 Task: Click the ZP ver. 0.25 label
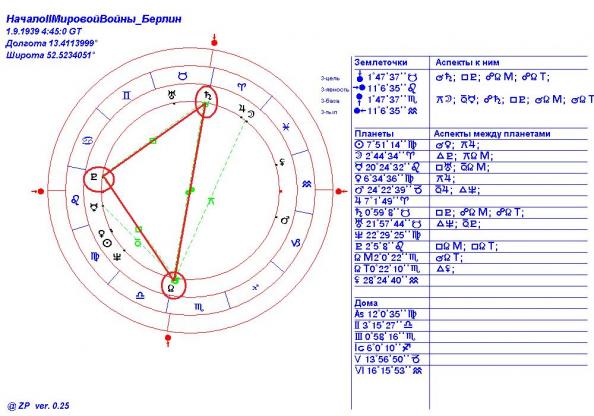pos(38,406)
